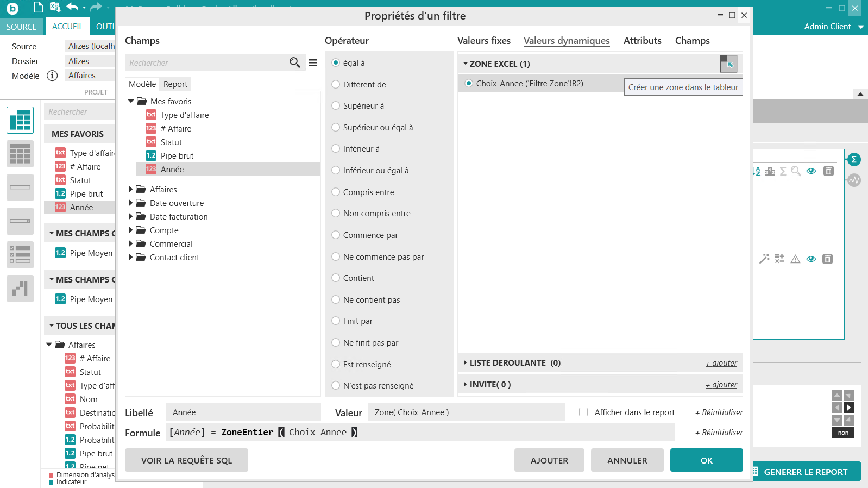Click the search magnifier icon in Champs
Image resolution: width=868 pixels, height=488 pixels.
tap(294, 62)
